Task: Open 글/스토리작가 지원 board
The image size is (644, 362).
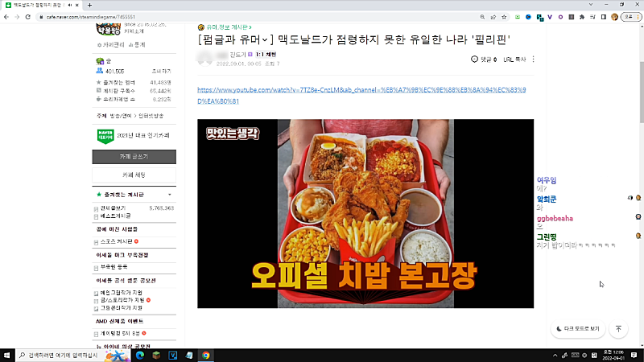Action: [x=122, y=300]
